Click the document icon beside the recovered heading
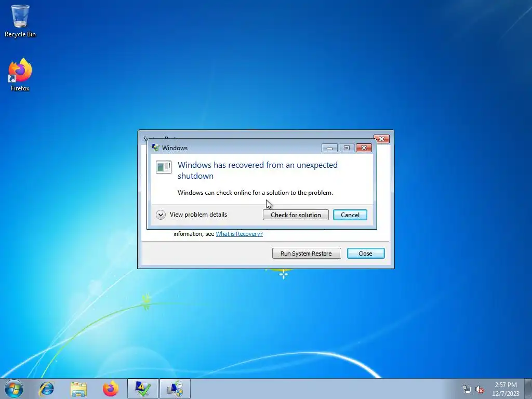 click(x=164, y=167)
